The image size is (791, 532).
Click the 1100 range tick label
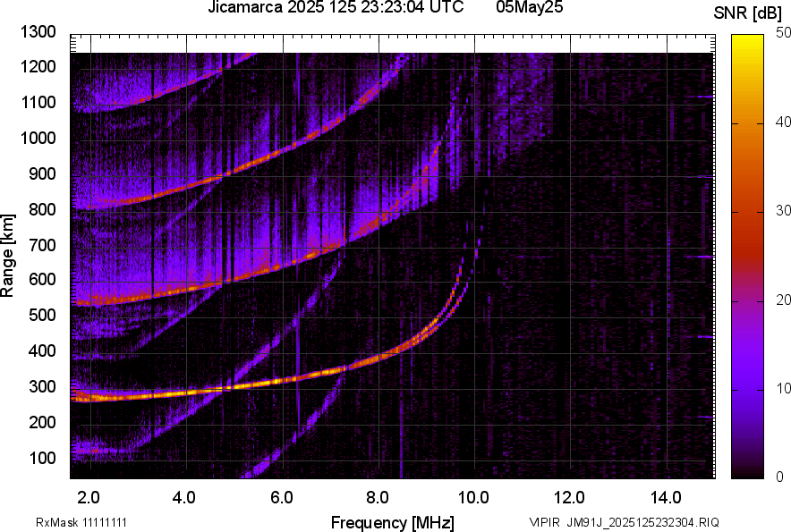coord(38,102)
